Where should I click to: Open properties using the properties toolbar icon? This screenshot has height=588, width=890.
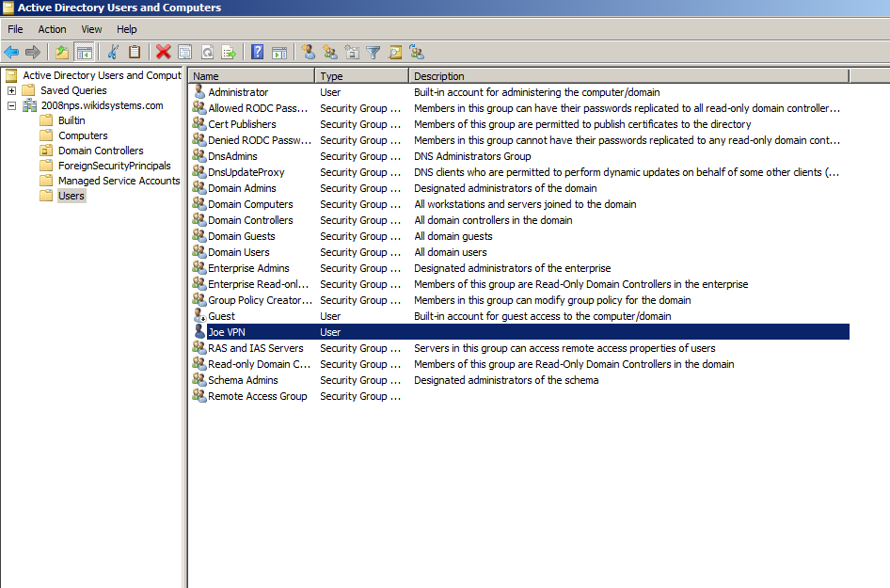(184, 52)
